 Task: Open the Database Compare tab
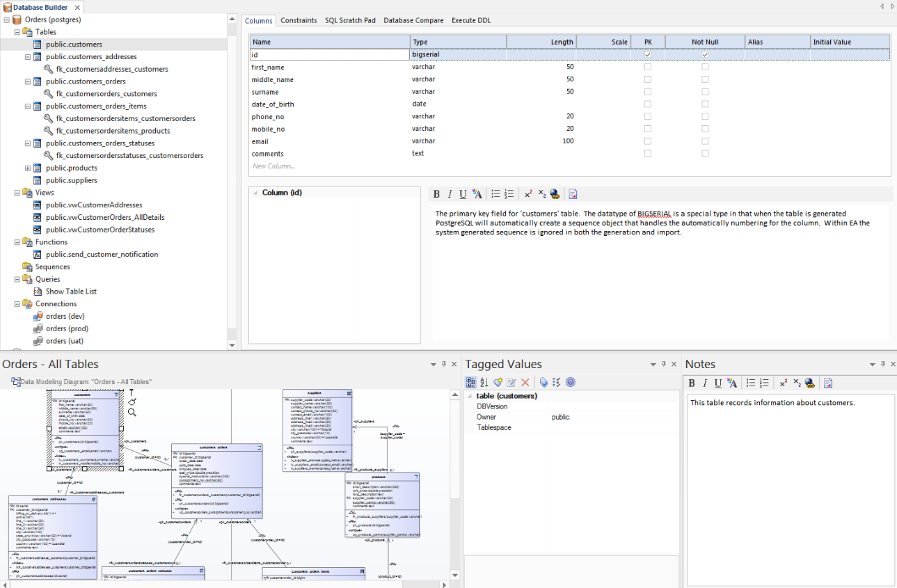click(413, 20)
